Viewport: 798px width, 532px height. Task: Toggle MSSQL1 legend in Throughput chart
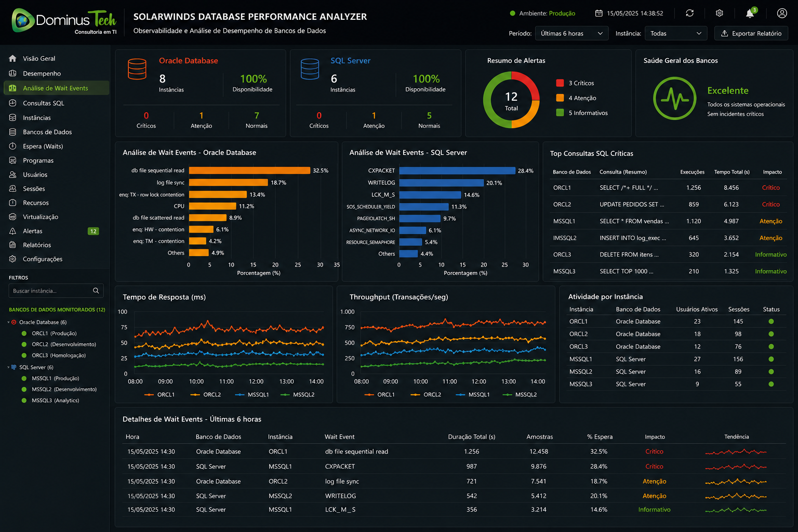click(473, 394)
